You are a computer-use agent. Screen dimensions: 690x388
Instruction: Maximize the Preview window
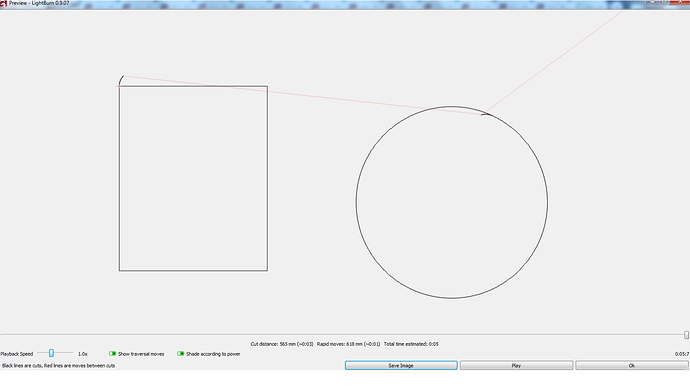coord(665,2)
